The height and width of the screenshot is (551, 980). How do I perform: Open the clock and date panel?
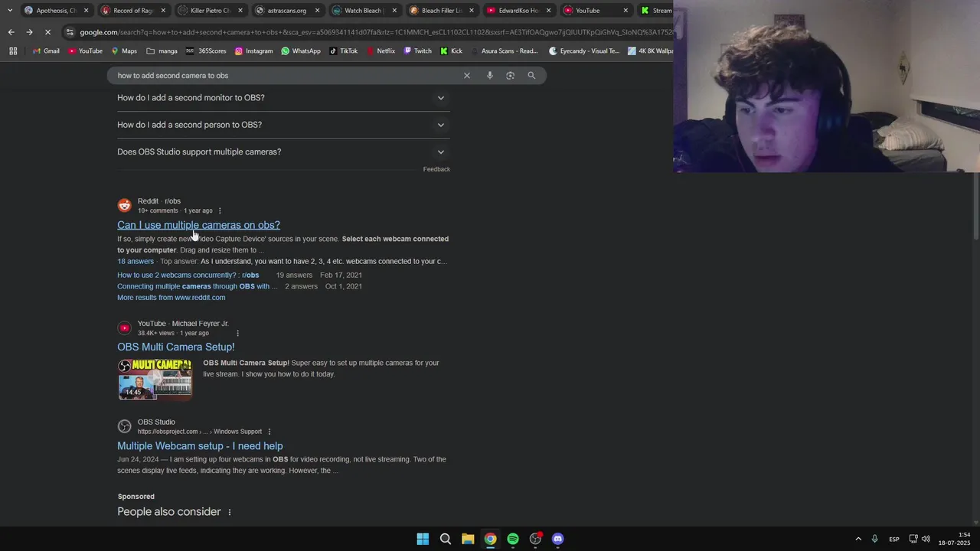tap(954, 539)
